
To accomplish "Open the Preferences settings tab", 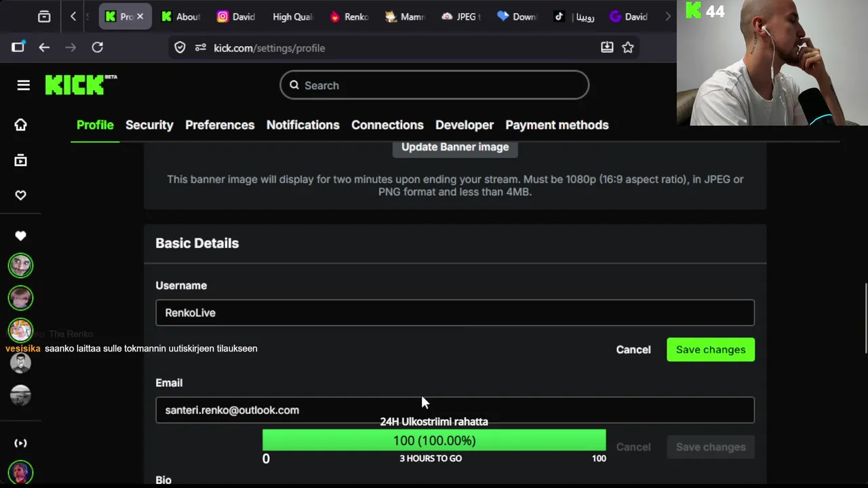I will (220, 125).
